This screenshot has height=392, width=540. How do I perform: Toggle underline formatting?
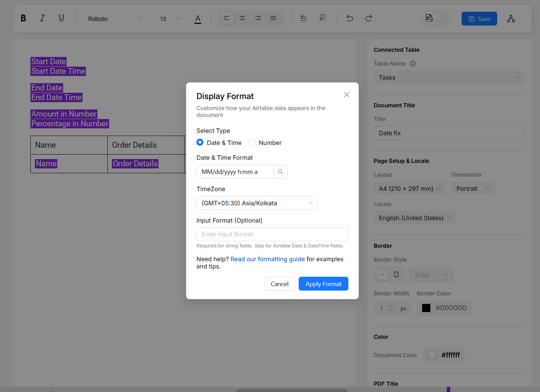(x=61, y=18)
